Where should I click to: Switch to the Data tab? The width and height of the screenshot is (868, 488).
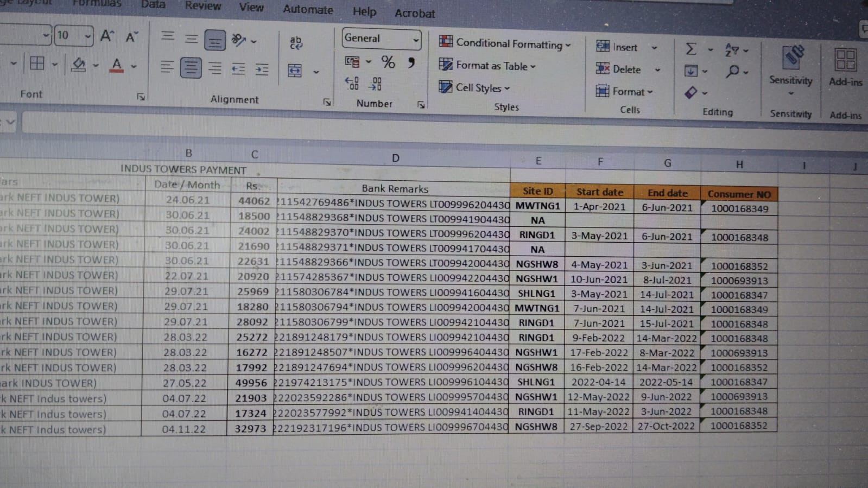153,4
